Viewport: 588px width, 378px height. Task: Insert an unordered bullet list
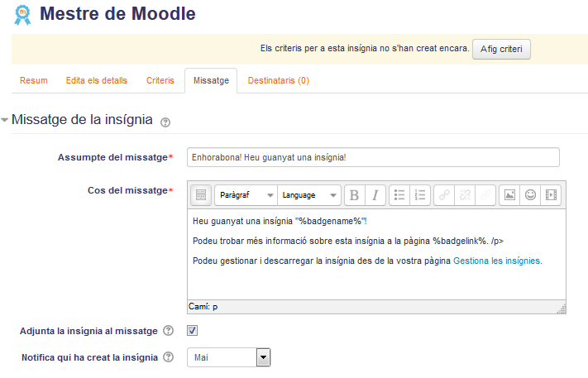coord(399,195)
